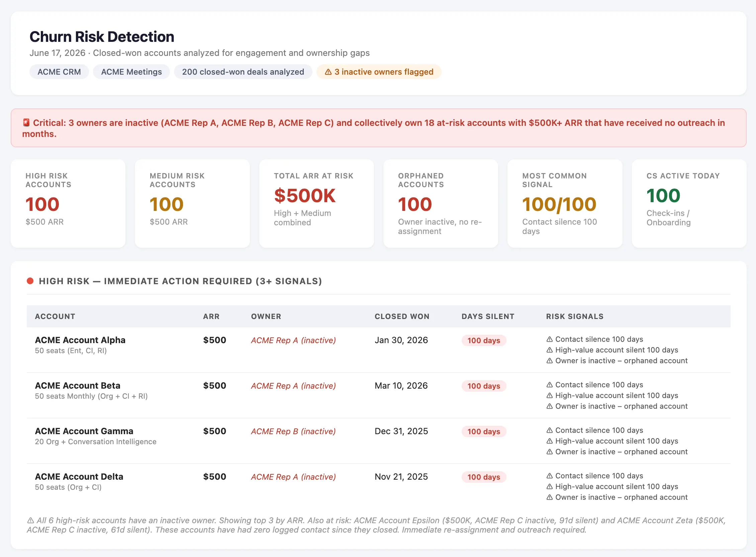756x557 pixels.
Task: Click the ACCOUNT column header
Action: (x=55, y=316)
